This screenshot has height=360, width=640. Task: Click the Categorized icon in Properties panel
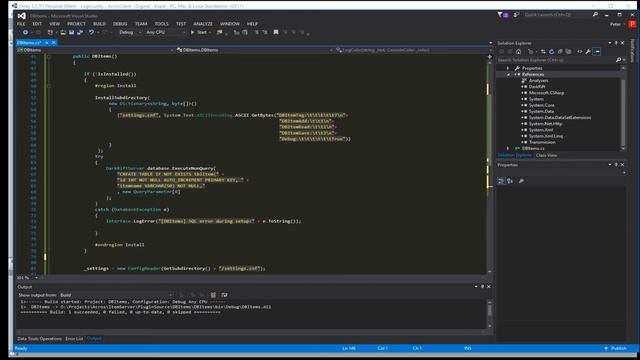click(501, 181)
